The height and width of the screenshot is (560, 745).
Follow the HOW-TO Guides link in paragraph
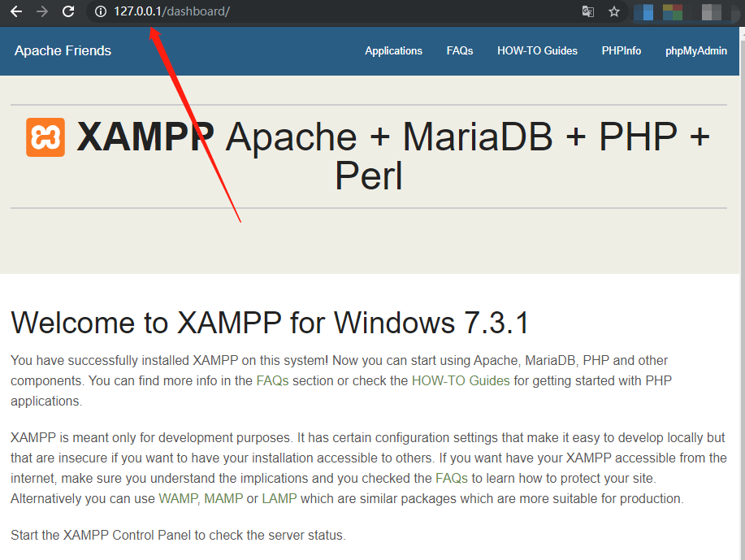[461, 380]
